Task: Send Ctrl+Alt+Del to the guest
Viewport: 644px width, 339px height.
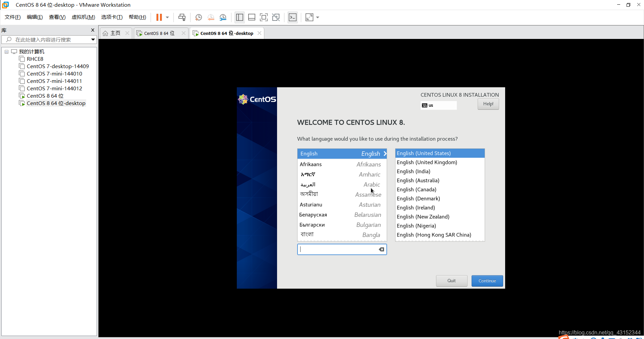Action: pyautogui.click(x=182, y=17)
